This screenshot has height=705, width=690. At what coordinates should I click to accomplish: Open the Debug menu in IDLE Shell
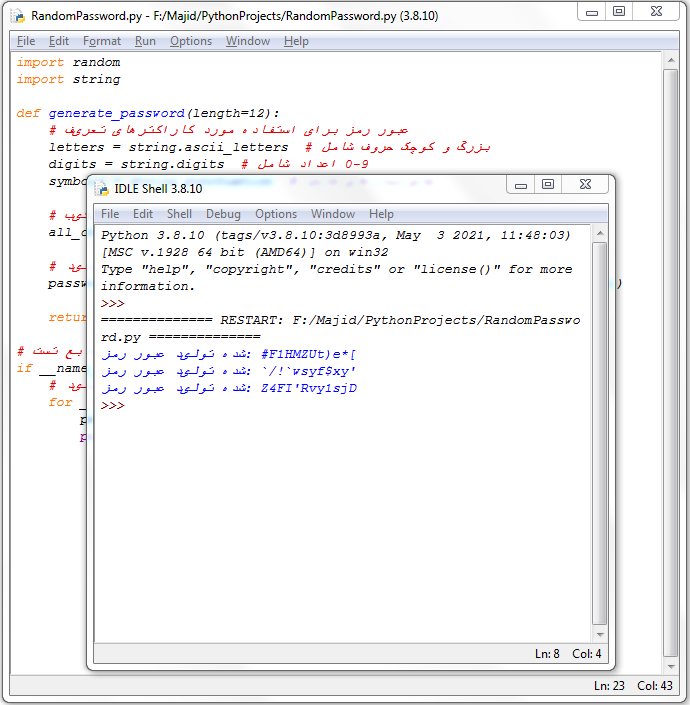pos(223,214)
